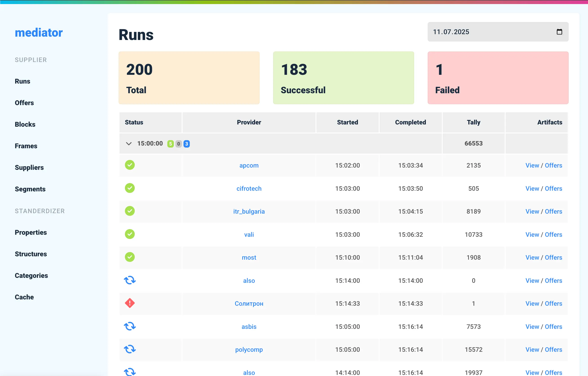The image size is (588, 376).
Task: Click the group tally value 66553
Action: point(473,144)
